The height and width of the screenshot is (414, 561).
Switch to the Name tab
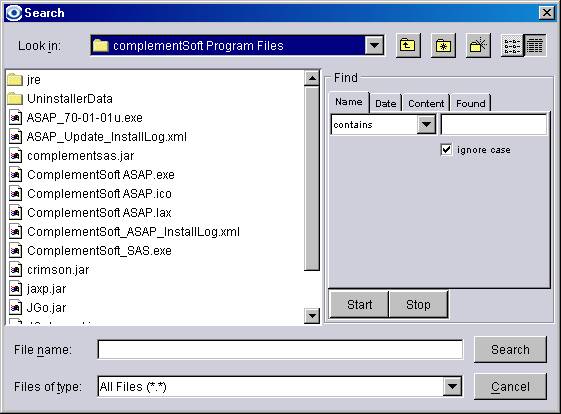click(349, 102)
